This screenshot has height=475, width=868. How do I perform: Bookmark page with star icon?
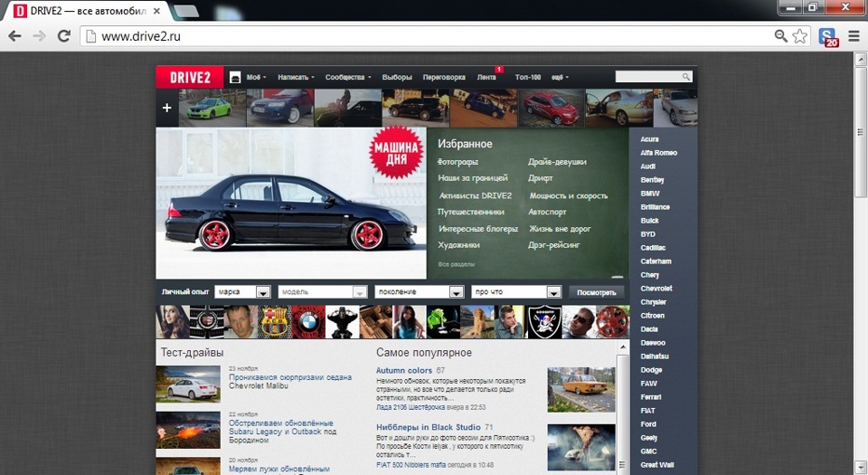click(799, 36)
